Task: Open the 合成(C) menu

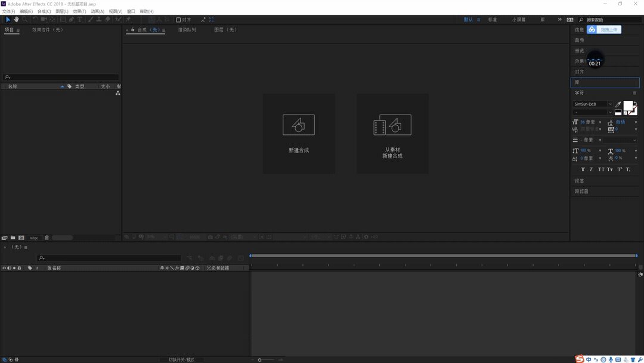Action: pos(44,11)
